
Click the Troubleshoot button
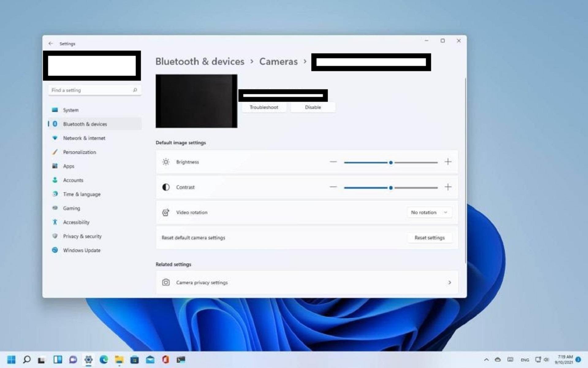pos(264,107)
